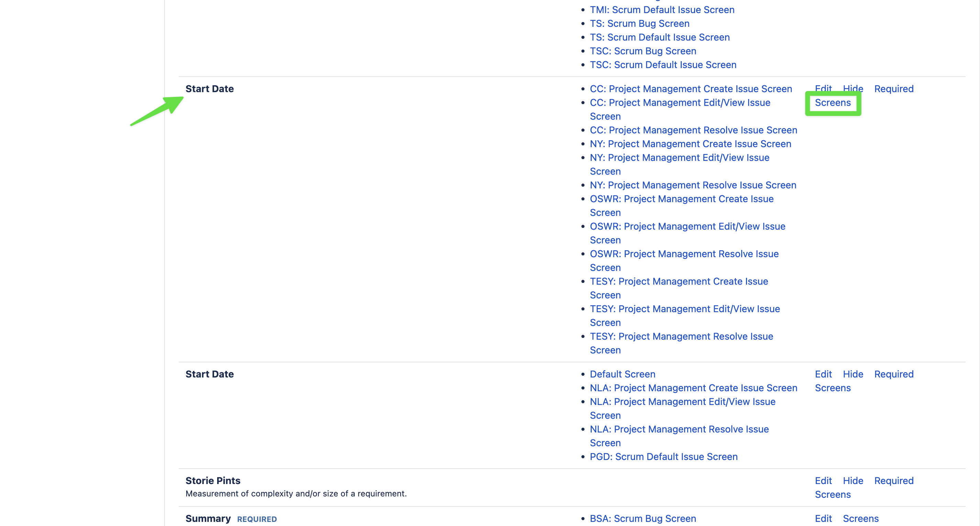Open the Default Screen link
The image size is (980, 526).
coord(622,374)
